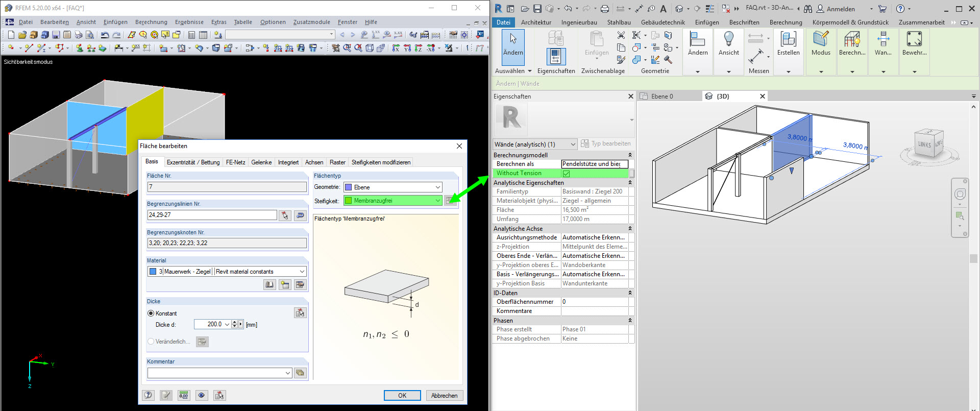Open the Geometrie Ebene dropdown
980x411 pixels.
[393, 187]
